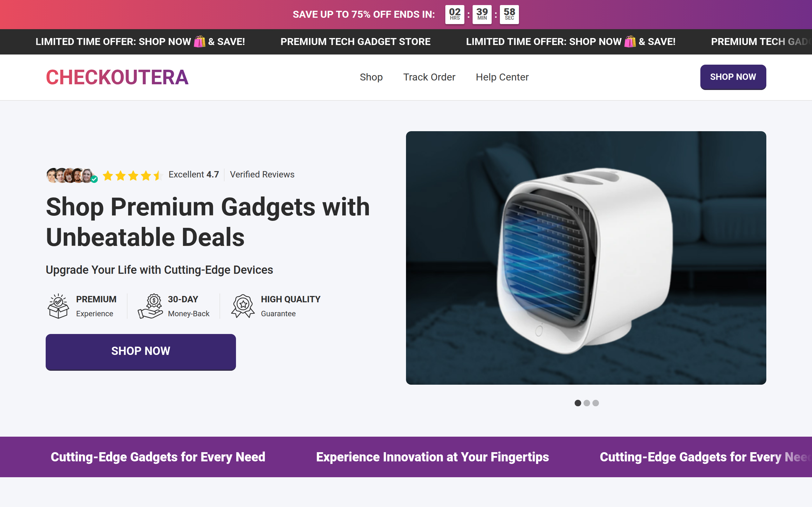Click the green verified checkmark badge
812x507 pixels.
pos(94,179)
